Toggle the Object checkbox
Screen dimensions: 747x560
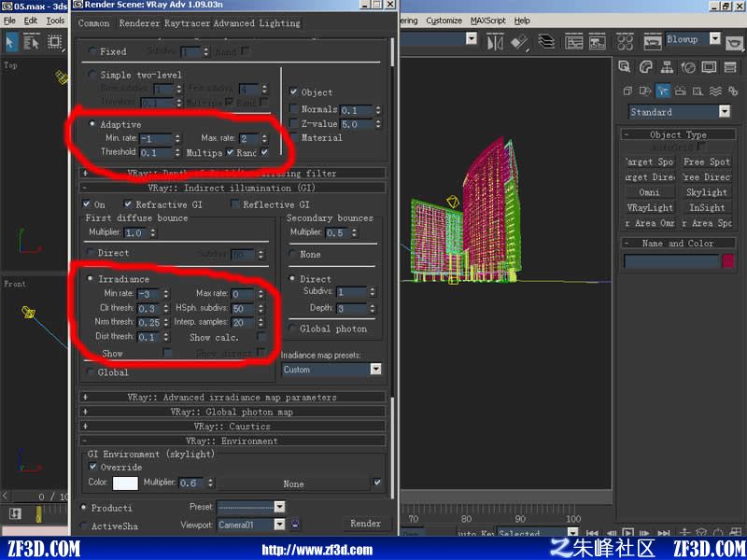pos(294,91)
